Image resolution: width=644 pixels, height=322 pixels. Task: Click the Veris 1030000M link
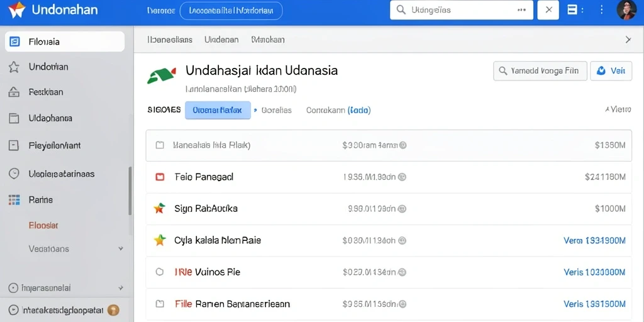click(x=595, y=272)
